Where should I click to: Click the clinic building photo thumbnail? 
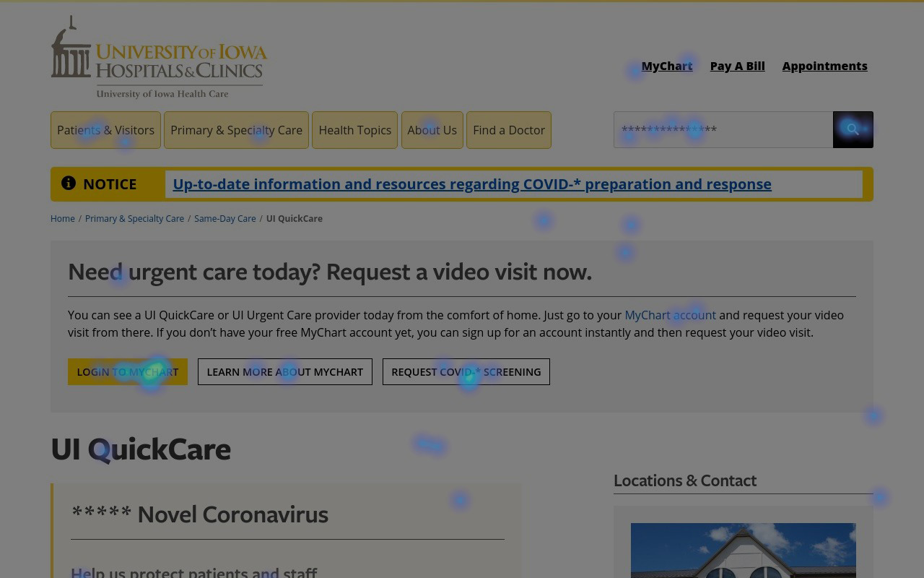(744, 551)
